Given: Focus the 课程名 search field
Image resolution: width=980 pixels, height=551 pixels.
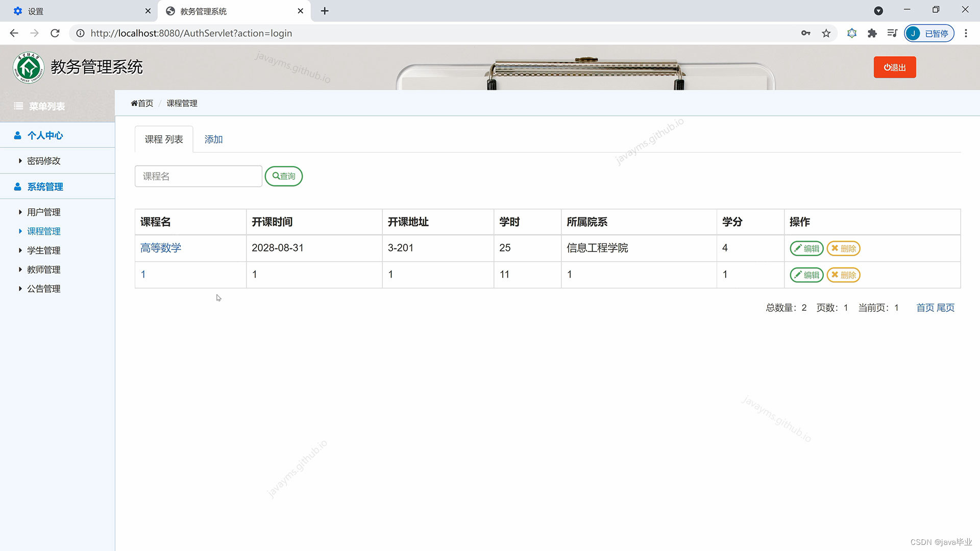Looking at the screenshot, I should 198,176.
